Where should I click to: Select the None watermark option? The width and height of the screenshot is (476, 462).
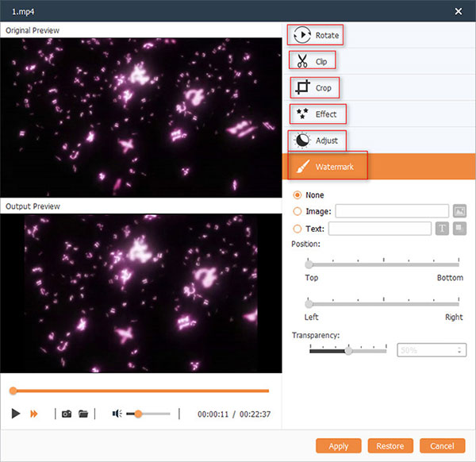click(x=297, y=195)
